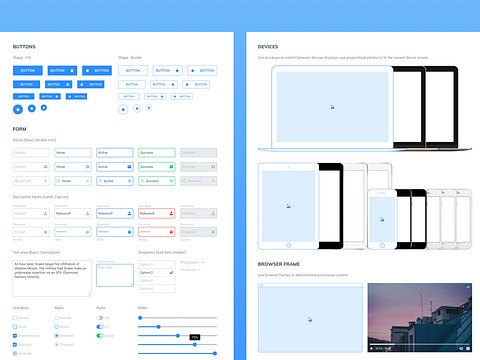
Task: Expand the larger Dropdown header
Action: [x=192, y=262]
